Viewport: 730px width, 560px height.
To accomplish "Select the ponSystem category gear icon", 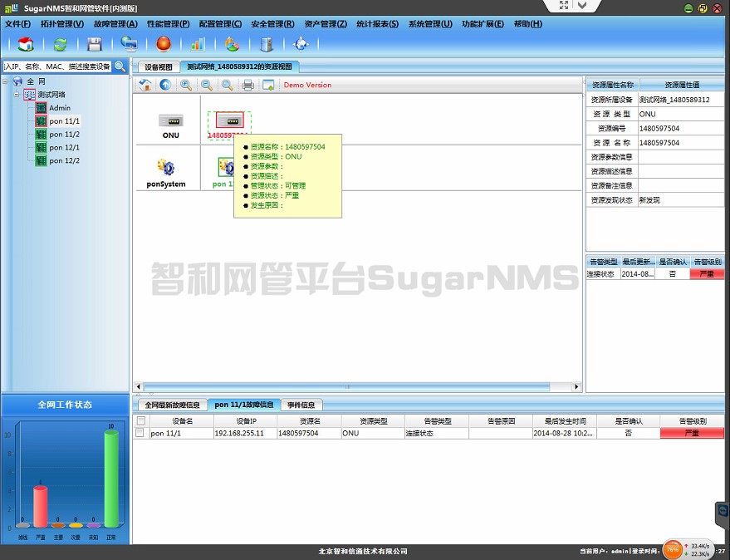I will (166, 167).
